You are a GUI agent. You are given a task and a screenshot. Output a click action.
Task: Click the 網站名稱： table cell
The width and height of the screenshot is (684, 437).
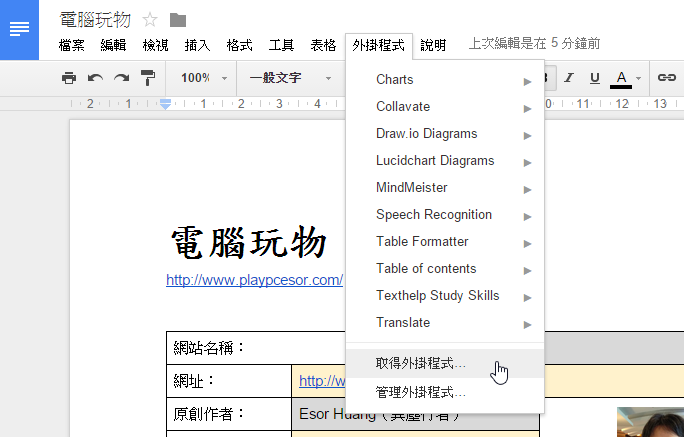(256, 348)
